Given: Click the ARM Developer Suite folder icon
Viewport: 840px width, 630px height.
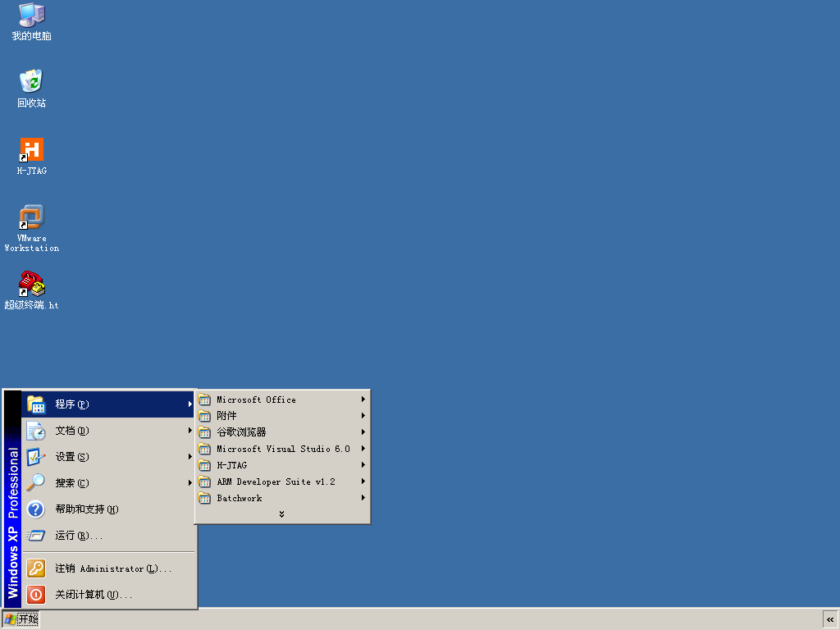Looking at the screenshot, I should [204, 482].
